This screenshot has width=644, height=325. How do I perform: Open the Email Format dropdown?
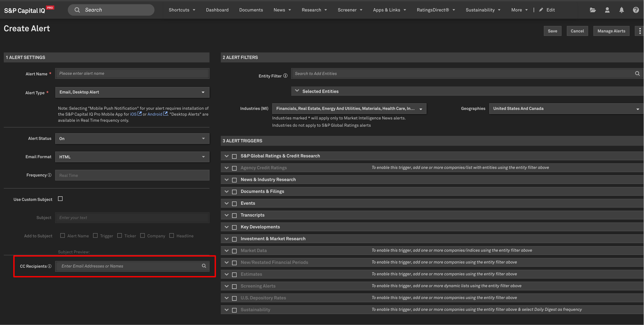(132, 157)
